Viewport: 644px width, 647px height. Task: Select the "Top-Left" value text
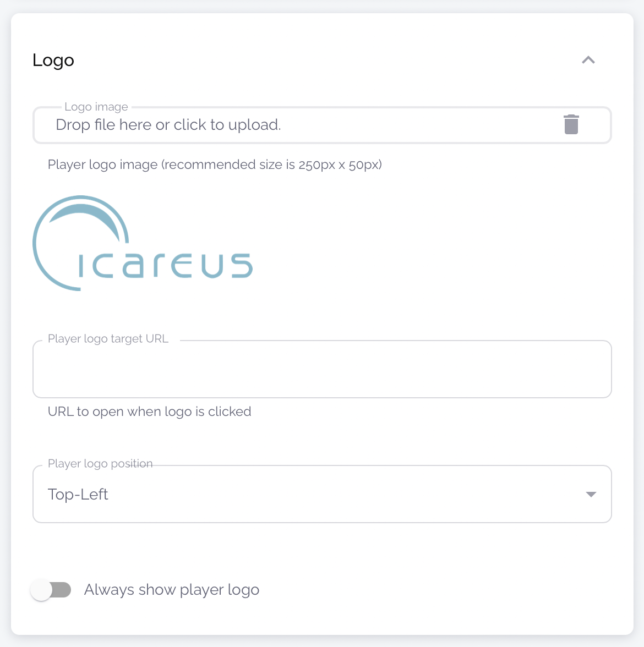pyautogui.click(x=78, y=494)
